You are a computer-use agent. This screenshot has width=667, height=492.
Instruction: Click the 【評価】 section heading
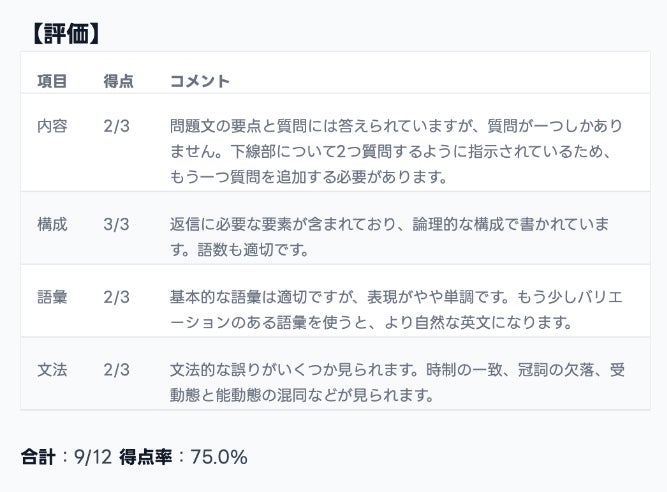pos(66,33)
